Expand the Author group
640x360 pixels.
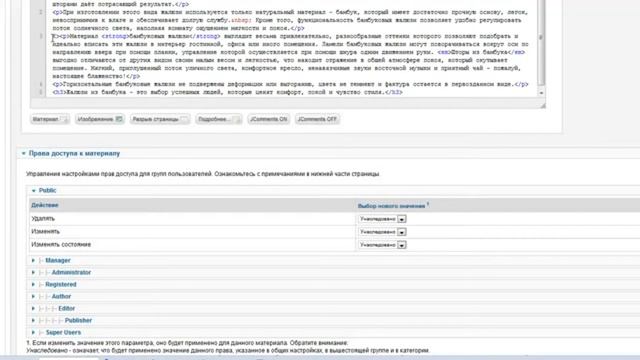[61, 296]
